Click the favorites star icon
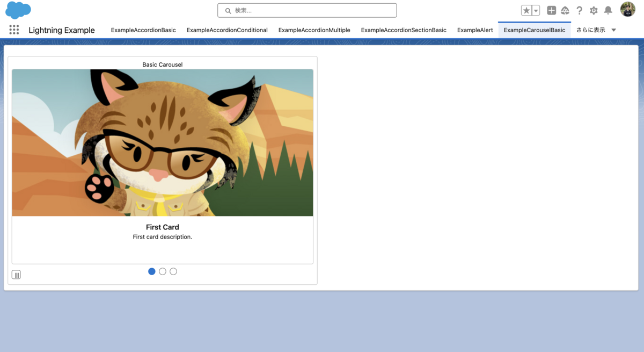644x352 pixels. point(526,10)
